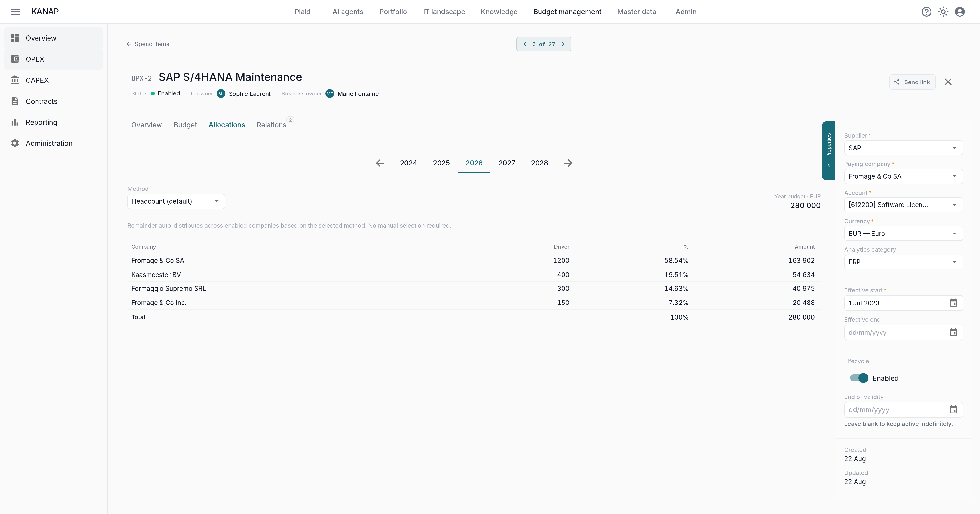Click the year budget value 280 000
Screen dimensions: 980x514
(x=805, y=205)
